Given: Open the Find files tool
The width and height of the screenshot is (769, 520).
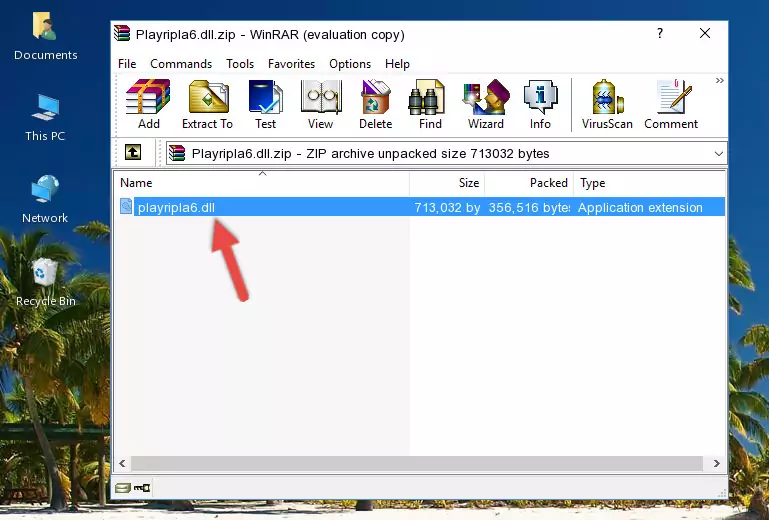Looking at the screenshot, I should (x=430, y=104).
